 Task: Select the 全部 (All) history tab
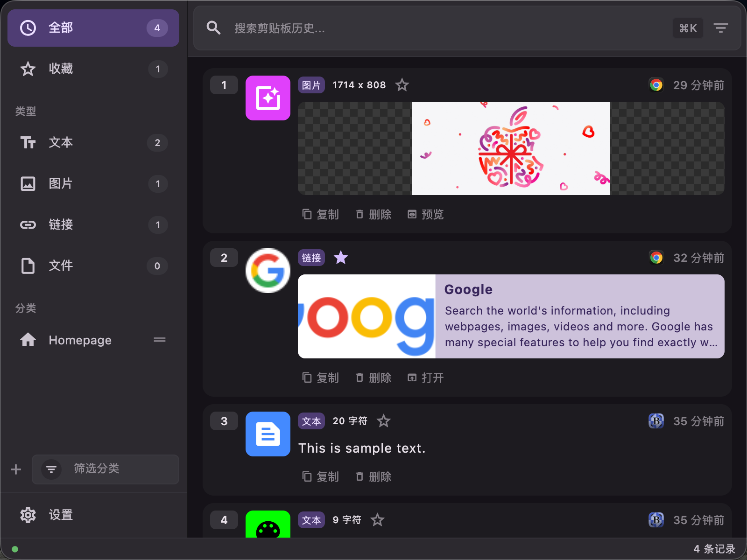tap(93, 28)
